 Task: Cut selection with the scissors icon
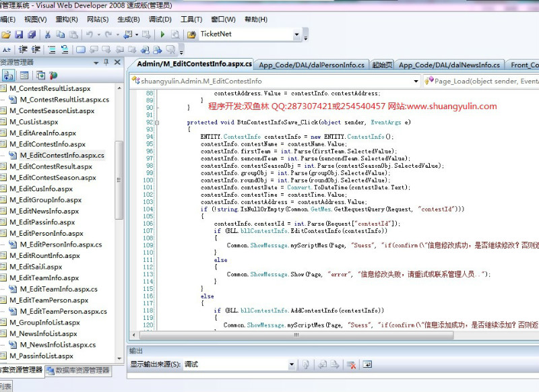(48, 34)
